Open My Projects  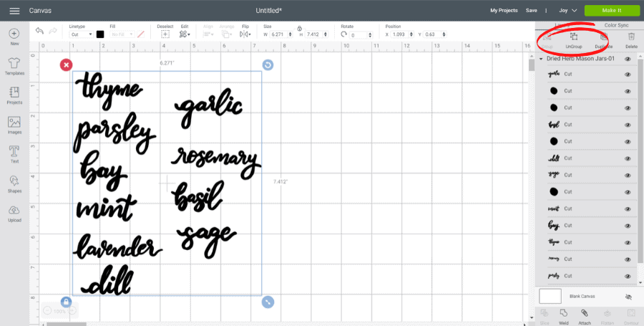coord(504,11)
